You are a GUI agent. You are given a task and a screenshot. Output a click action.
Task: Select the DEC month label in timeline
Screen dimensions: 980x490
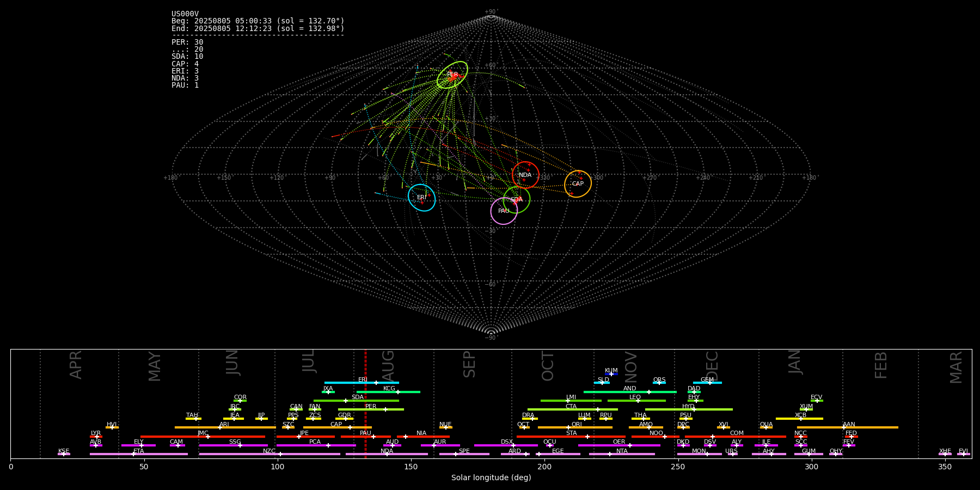(712, 366)
